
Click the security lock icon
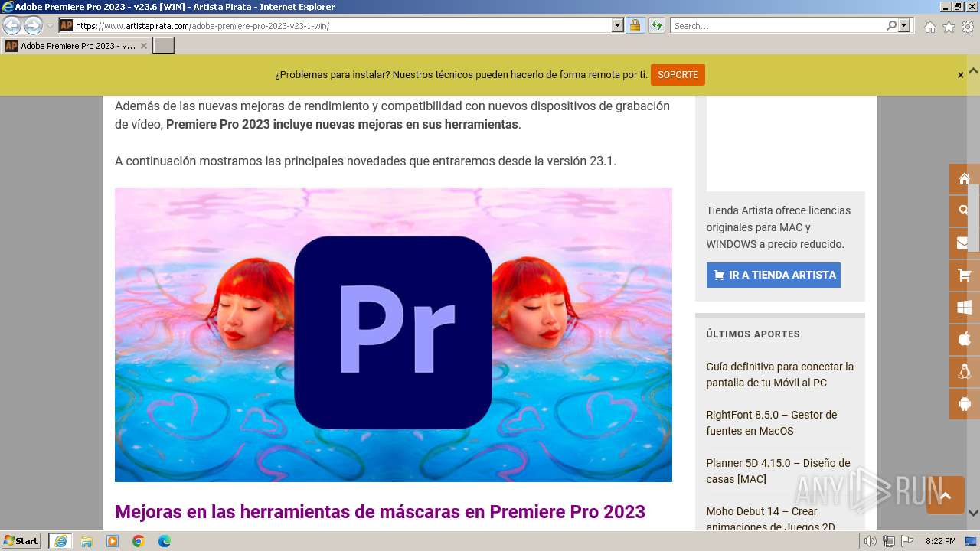point(635,25)
